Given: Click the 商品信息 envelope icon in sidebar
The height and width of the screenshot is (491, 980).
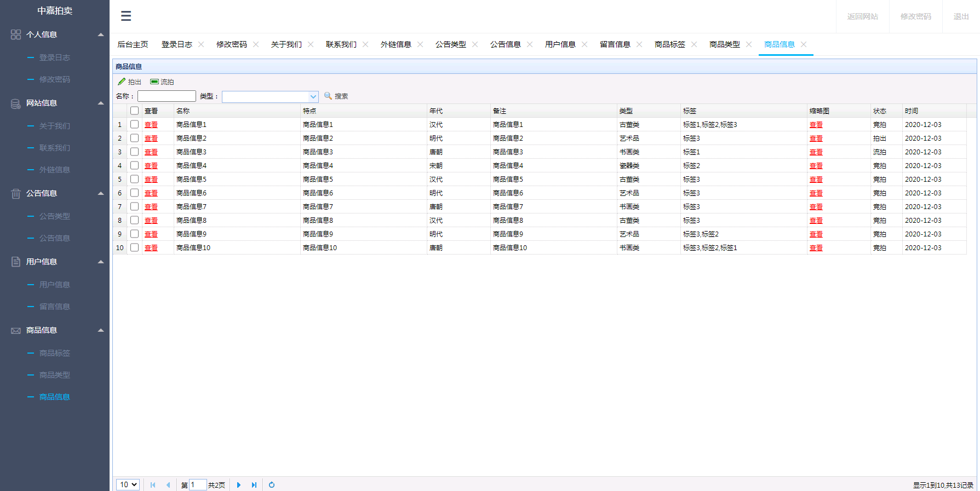Looking at the screenshot, I should [x=16, y=331].
